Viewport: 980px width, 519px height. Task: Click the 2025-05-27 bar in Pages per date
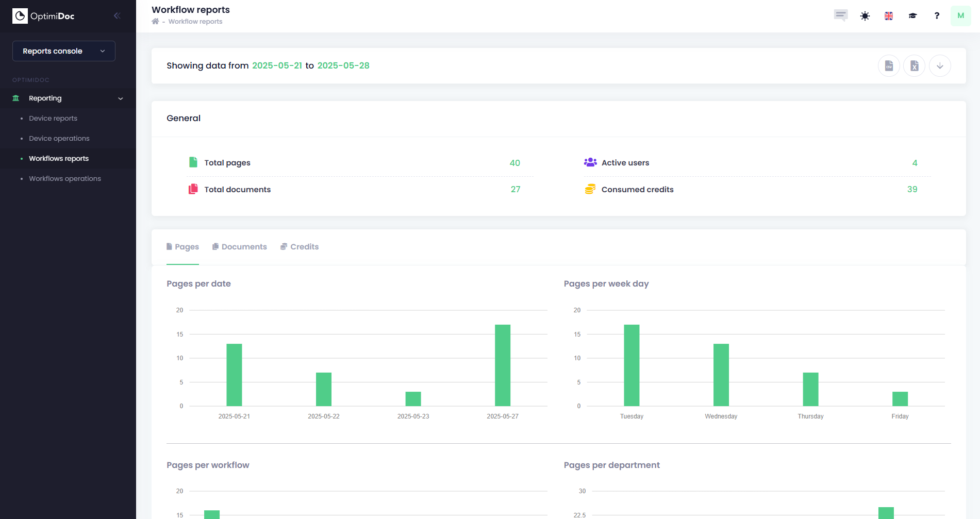click(503, 365)
